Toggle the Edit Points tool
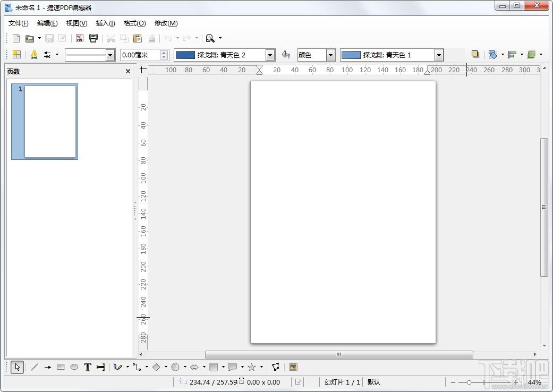The height and width of the screenshot is (392, 553). click(x=276, y=367)
